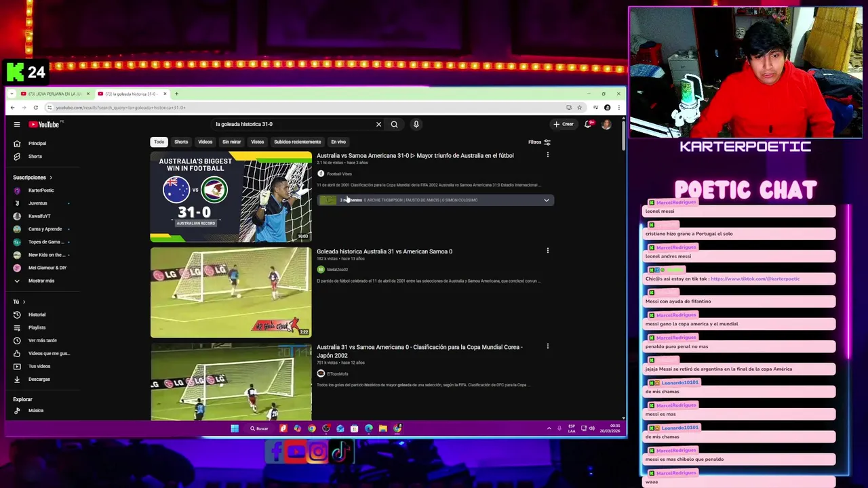The width and height of the screenshot is (868, 488).
Task: Open the Football Vibes channel link
Action: pyautogui.click(x=339, y=174)
